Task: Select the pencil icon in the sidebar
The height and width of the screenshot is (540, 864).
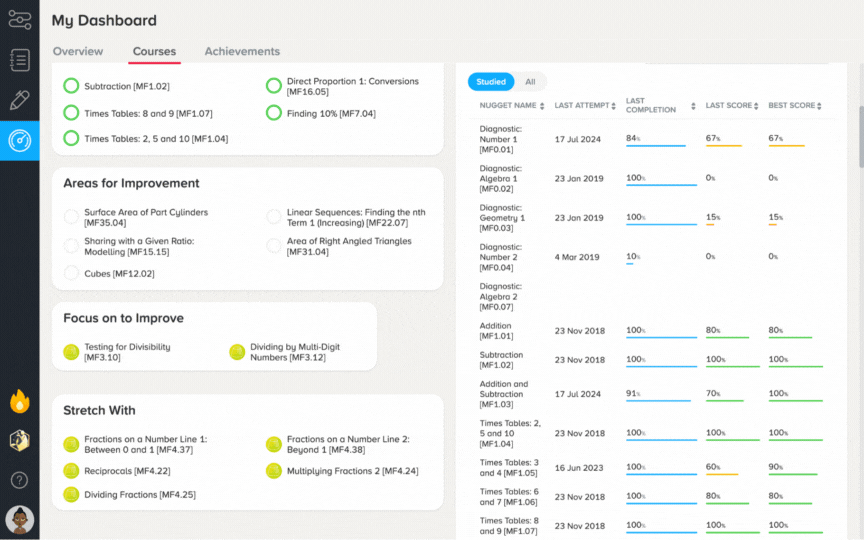Action: 20,100
